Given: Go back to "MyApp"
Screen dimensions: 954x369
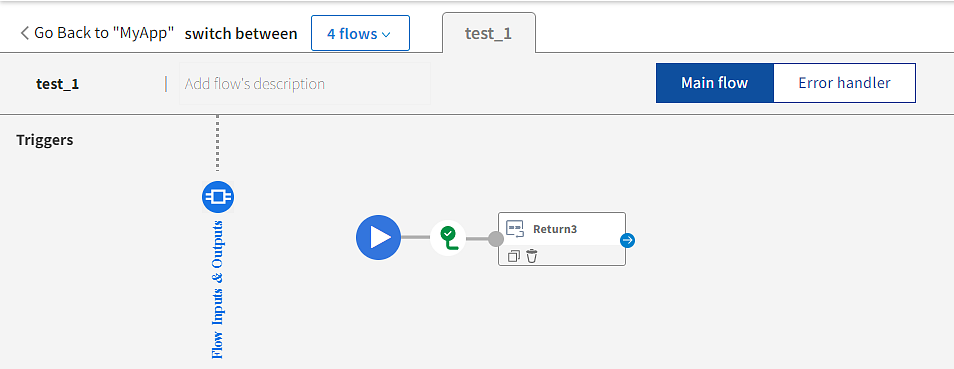Looking at the screenshot, I should coord(98,33).
